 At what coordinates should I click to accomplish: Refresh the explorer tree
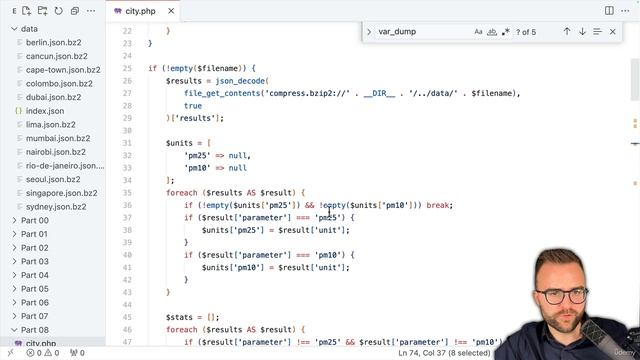point(59,11)
